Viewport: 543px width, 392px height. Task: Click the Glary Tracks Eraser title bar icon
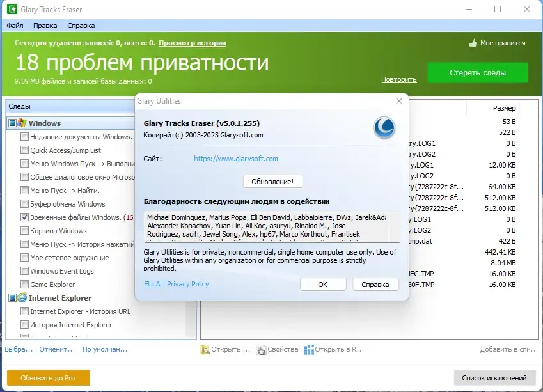(x=12, y=9)
